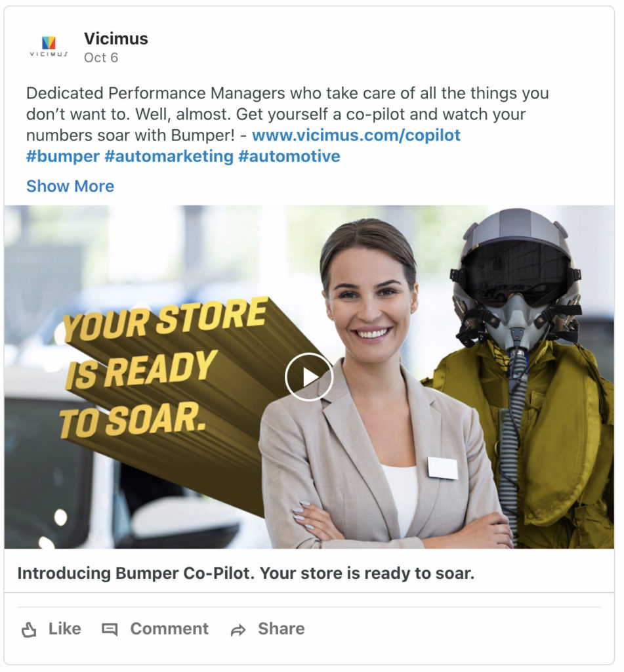Image resolution: width=624 pixels, height=672 pixels.
Task: Open the www.vicimus.com/copilot link
Action: (356, 135)
